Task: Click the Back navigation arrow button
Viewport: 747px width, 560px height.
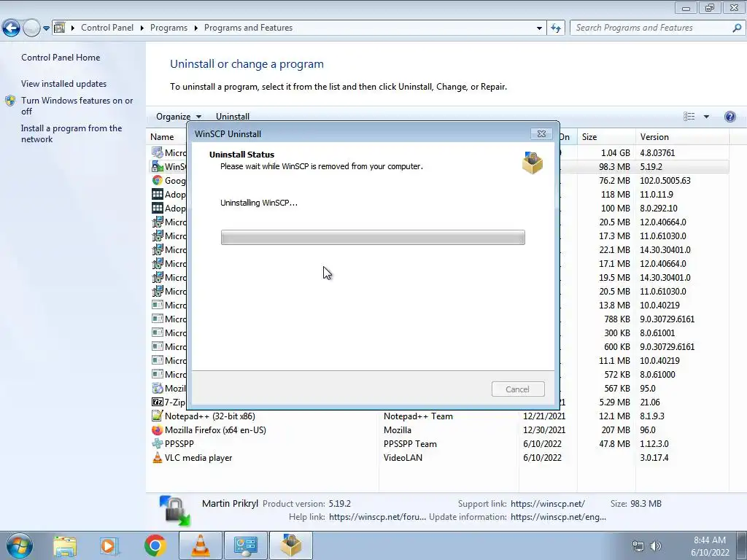Action: (12, 28)
